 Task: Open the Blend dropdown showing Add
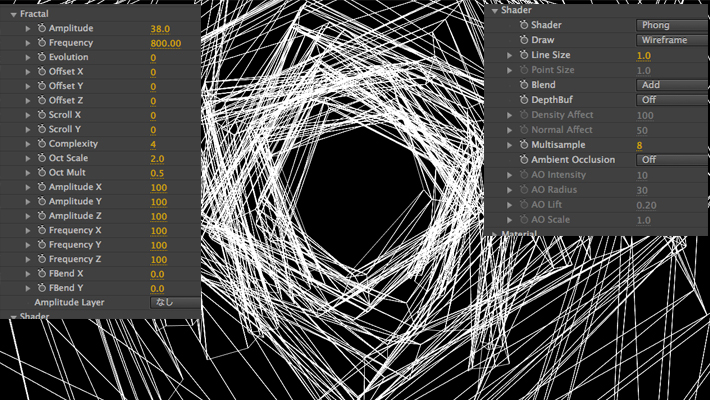click(672, 85)
